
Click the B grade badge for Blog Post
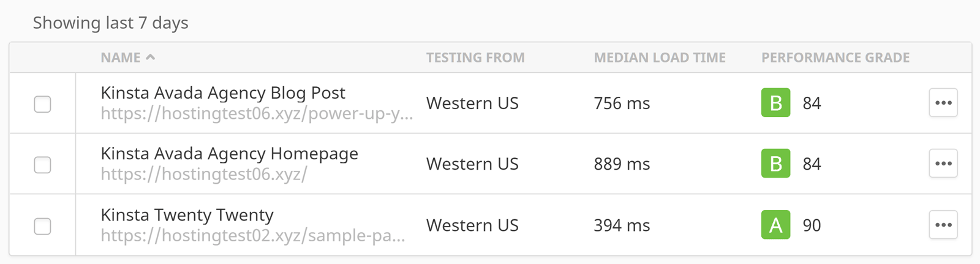pos(775,103)
